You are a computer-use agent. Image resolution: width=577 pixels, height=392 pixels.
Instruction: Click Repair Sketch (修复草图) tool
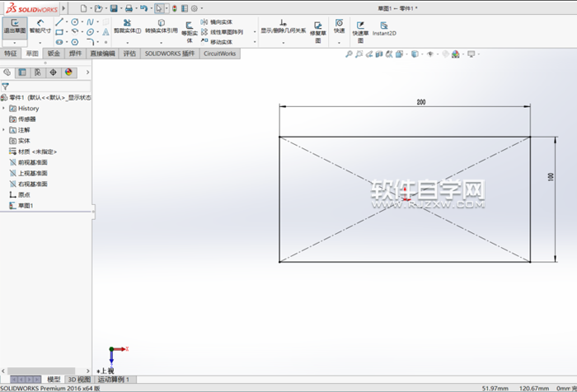pyautogui.click(x=318, y=32)
